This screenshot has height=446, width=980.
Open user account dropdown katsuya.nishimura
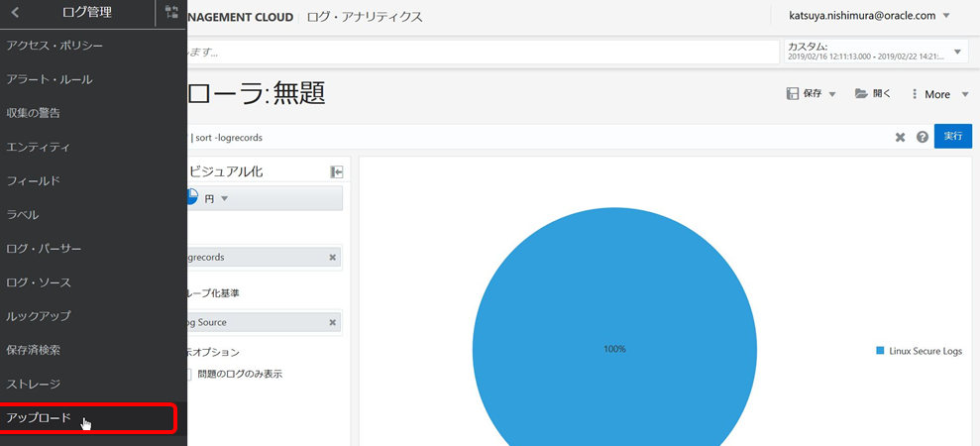coord(869,16)
